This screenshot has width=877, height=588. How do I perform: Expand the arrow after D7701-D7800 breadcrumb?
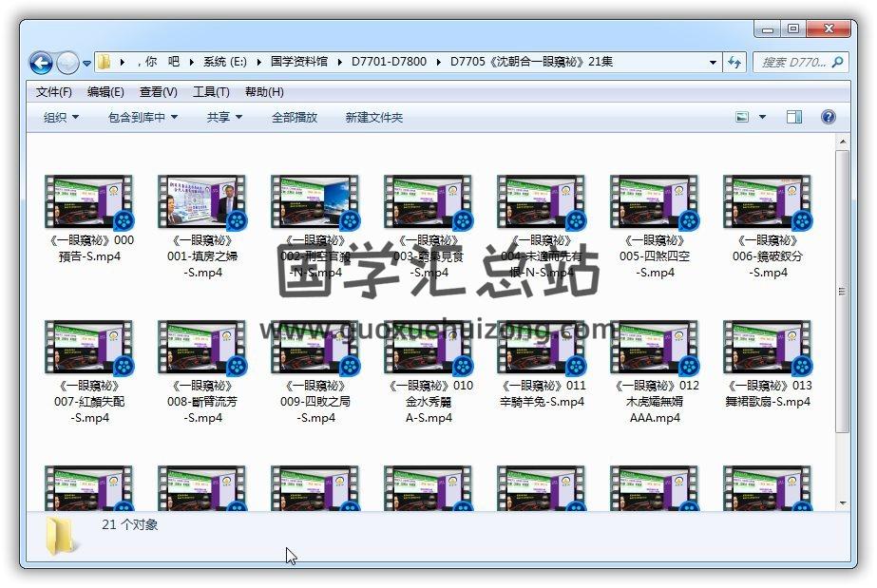pyautogui.click(x=438, y=62)
